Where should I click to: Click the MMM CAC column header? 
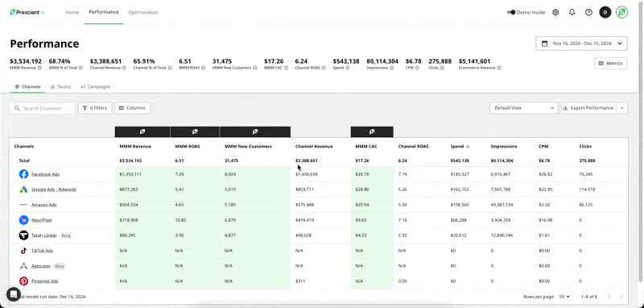[x=366, y=147]
